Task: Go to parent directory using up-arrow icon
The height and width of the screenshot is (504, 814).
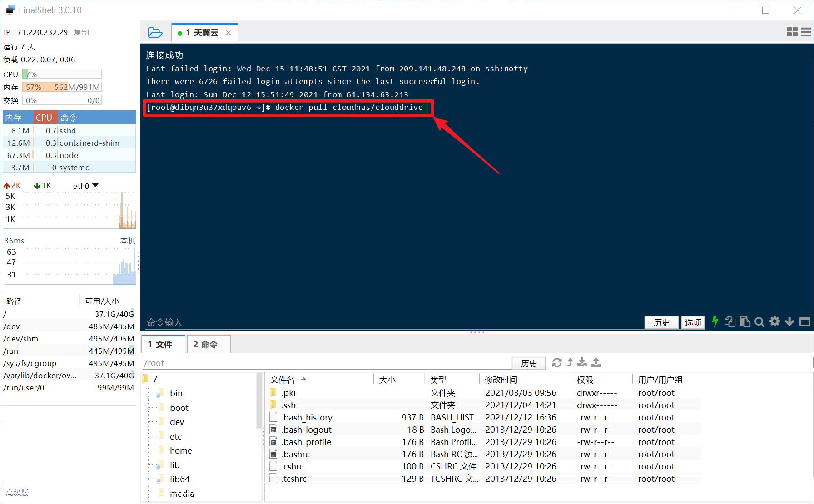Action: (569, 362)
